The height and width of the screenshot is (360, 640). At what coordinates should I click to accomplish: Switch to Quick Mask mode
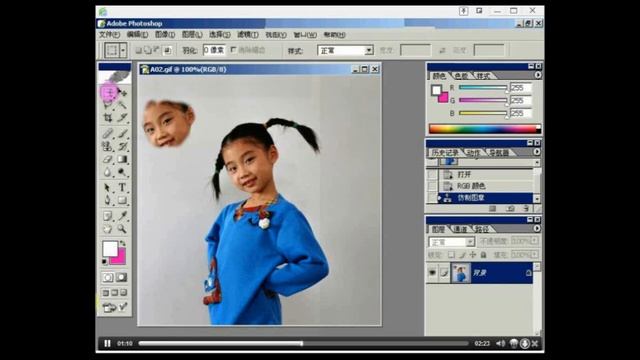click(122, 278)
